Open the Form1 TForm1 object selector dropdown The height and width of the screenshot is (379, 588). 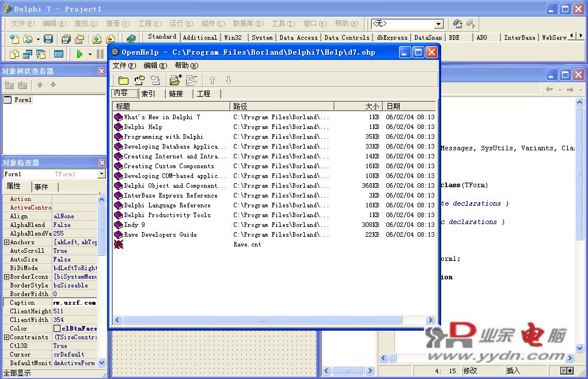click(x=101, y=174)
